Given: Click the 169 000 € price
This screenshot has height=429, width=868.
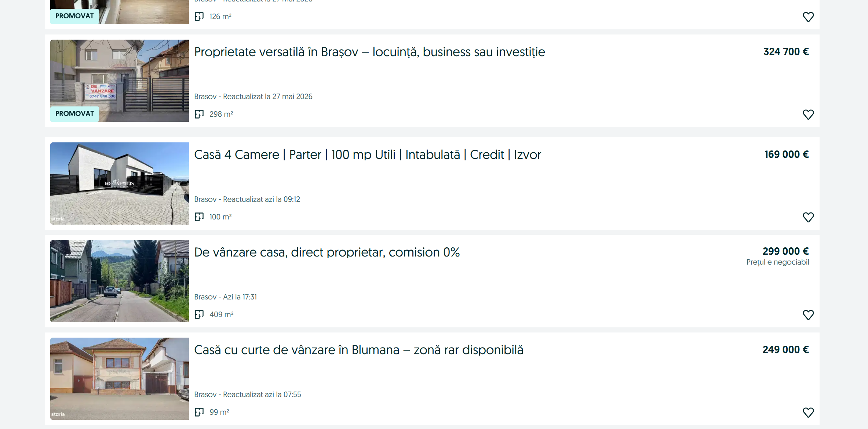Looking at the screenshot, I should [x=787, y=154].
